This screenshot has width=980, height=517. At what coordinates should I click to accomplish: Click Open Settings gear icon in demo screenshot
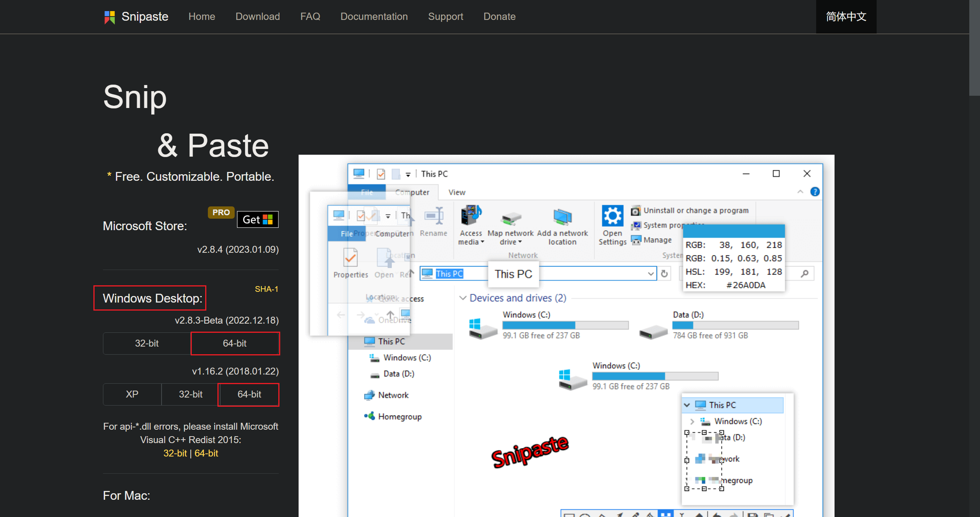[612, 216]
